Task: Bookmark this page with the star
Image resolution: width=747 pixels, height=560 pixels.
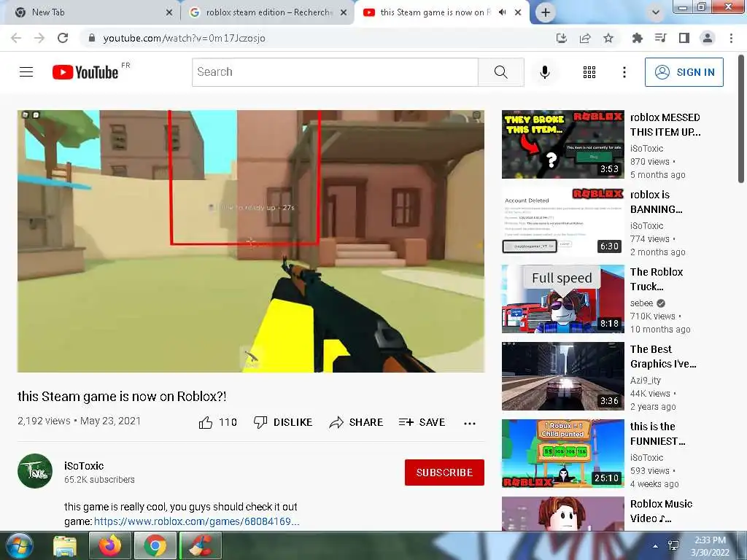Action: pos(608,38)
